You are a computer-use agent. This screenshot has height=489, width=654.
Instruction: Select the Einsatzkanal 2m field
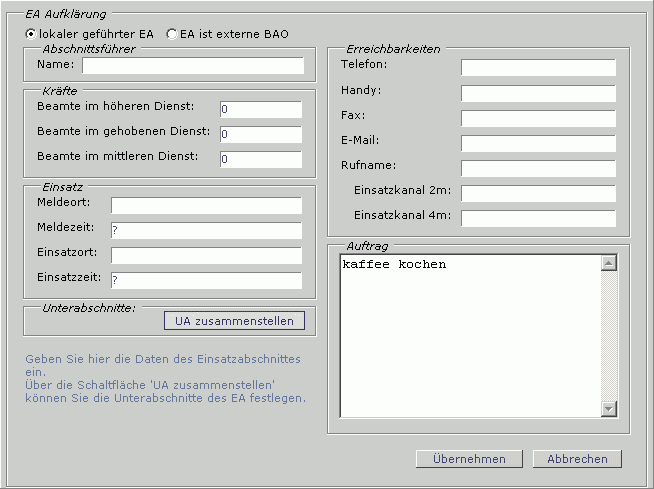point(538,192)
